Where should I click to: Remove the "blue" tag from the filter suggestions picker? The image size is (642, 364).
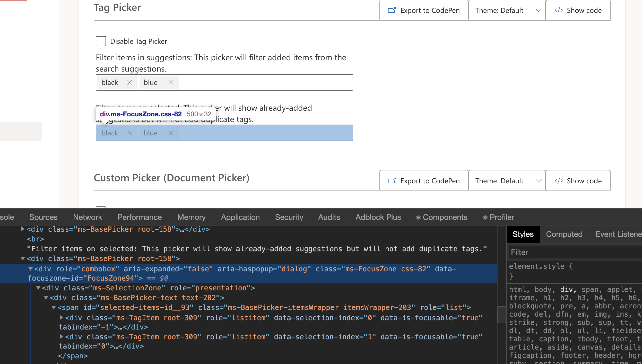[171, 82]
